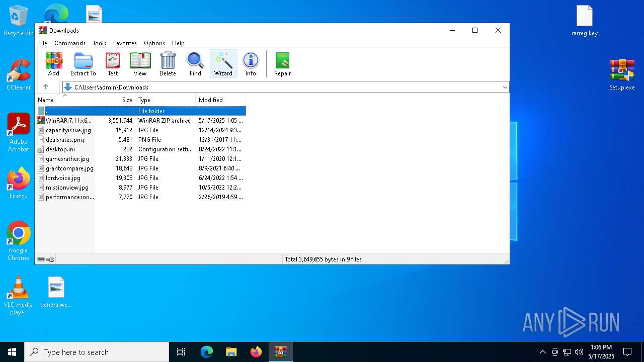
Task: Select the CCleaner desktop shortcut
Action: pyautogui.click(x=19, y=75)
